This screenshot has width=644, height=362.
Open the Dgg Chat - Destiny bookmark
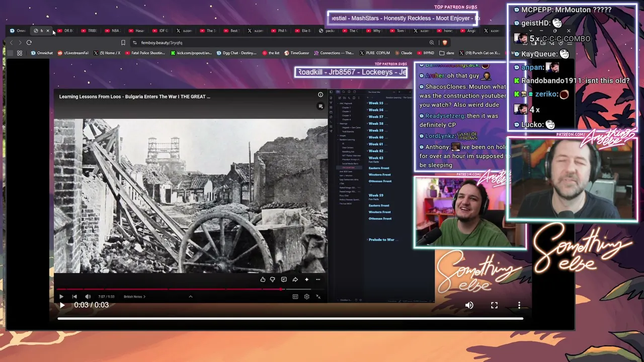pos(237,53)
